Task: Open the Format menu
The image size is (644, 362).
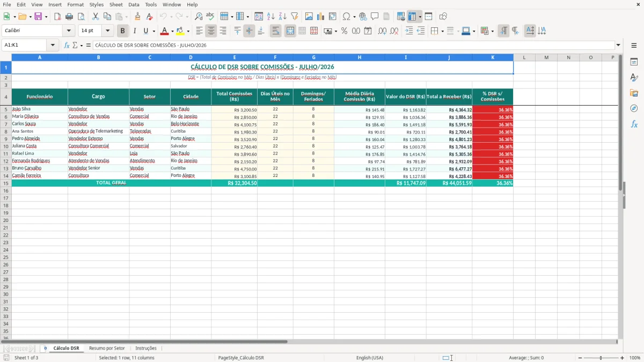Action: [x=75, y=4]
